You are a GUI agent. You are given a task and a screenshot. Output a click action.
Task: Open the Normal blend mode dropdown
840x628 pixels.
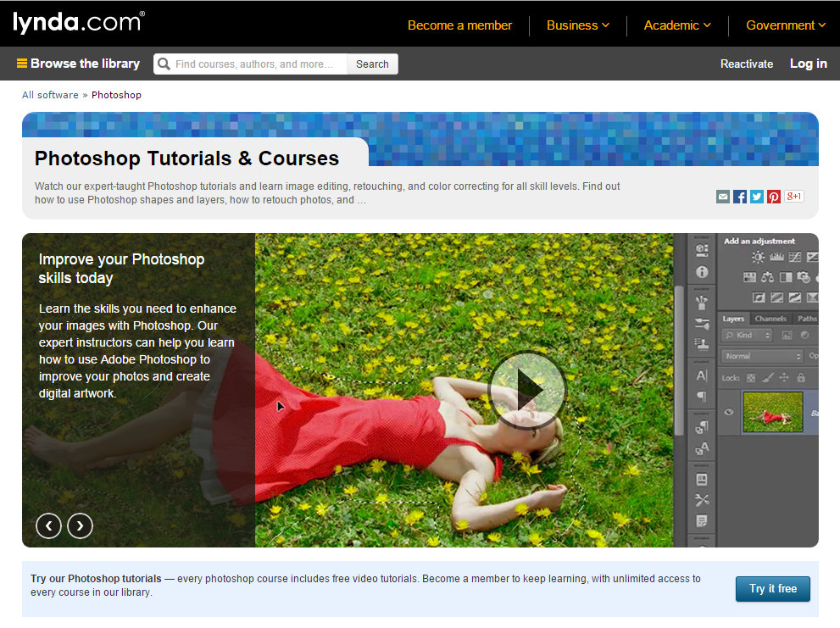pos(763,356)
